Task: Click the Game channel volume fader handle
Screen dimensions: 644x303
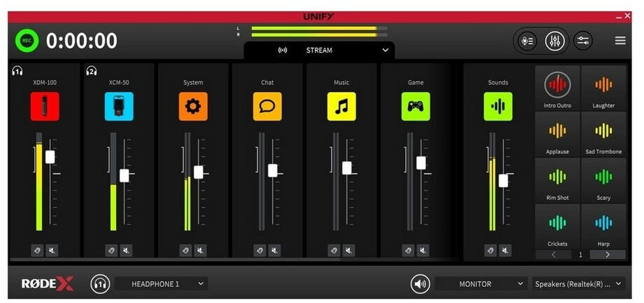Action: (x=421, y=163)
